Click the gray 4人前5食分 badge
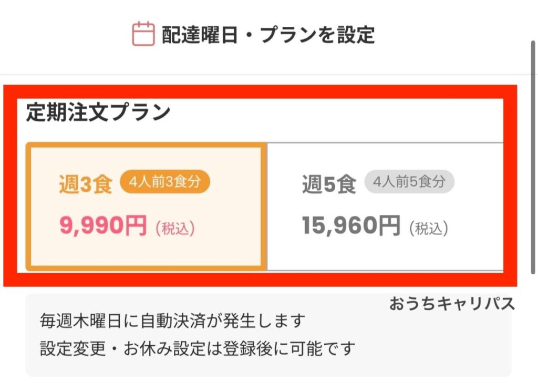The height and width of the screenshot is (392, 538). (x=409, y=182)
